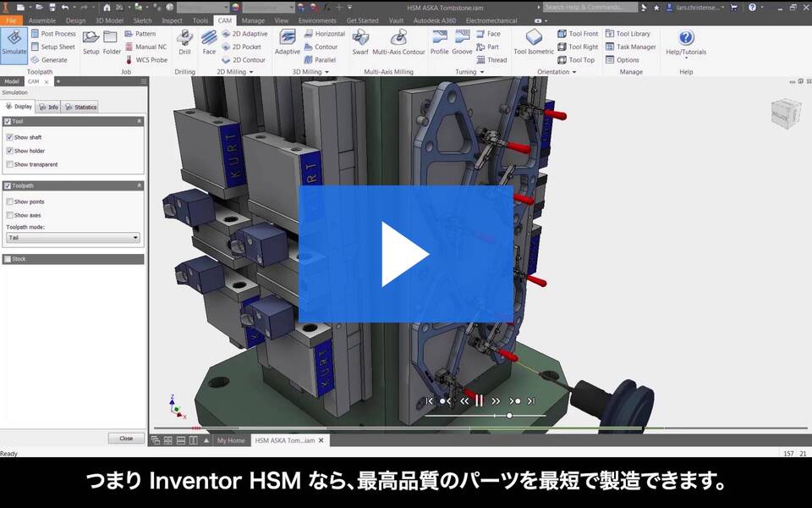
Task: Add a new Folder in Job
Action: pyautogui.click(x=112, y=42)
